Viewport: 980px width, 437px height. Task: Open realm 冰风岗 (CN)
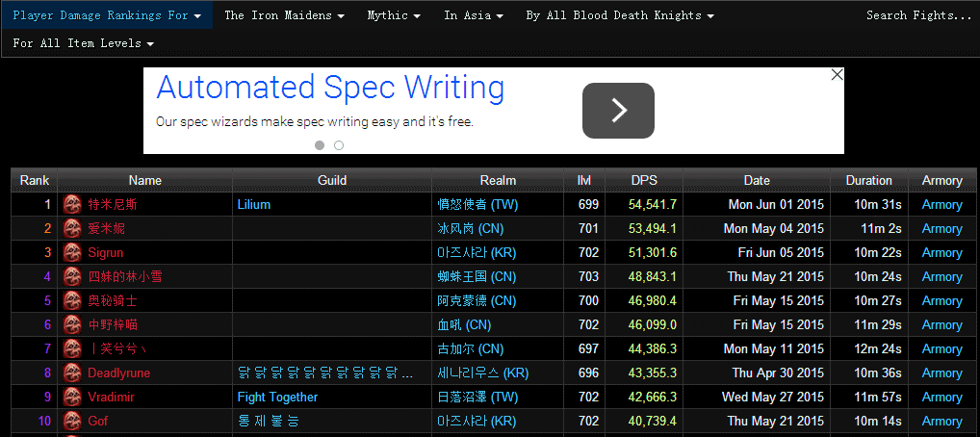coord(471,229)
